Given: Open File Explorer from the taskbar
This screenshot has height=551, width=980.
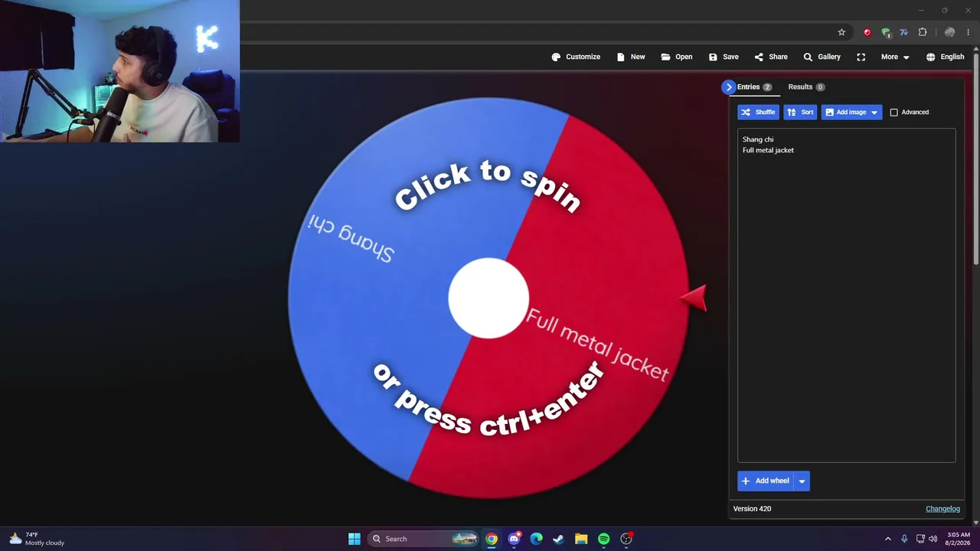Looking at the screenshot, I should (x=581, y=539).
